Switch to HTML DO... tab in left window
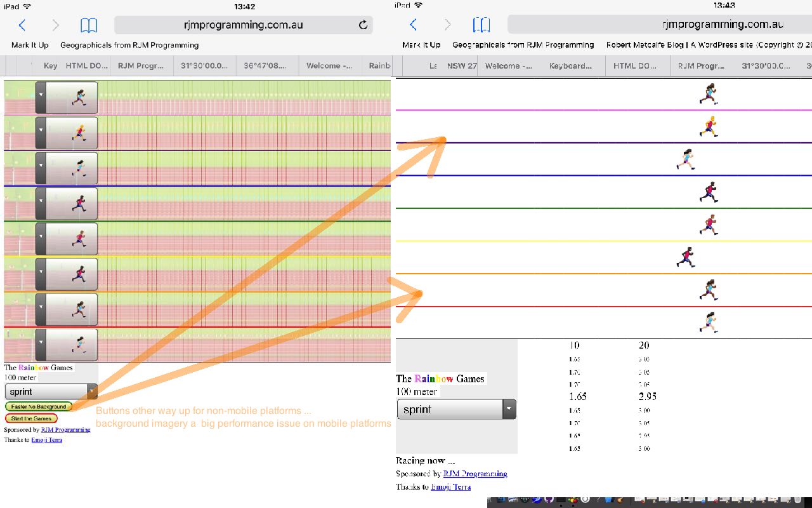Viewport: 812px width, 508px height. [x=86, y=65]
